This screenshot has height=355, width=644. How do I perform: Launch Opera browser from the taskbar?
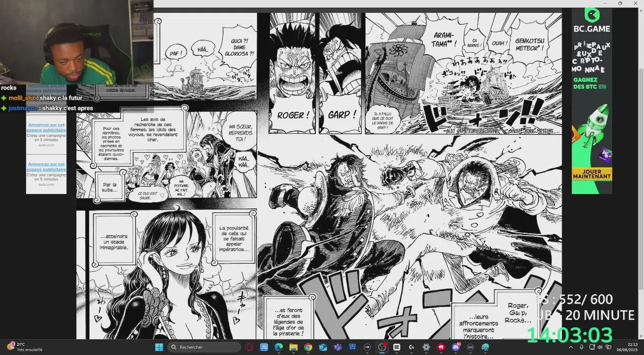pos(249,347)
